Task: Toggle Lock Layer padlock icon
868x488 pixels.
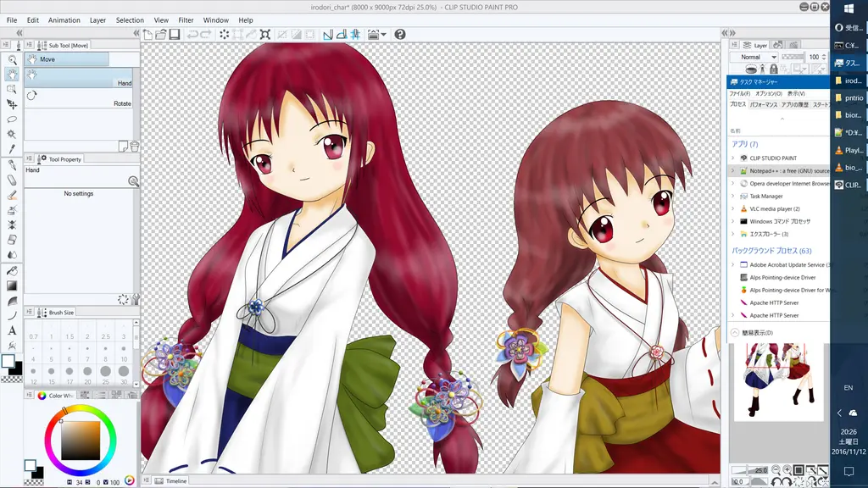Action: pos(774,69)
